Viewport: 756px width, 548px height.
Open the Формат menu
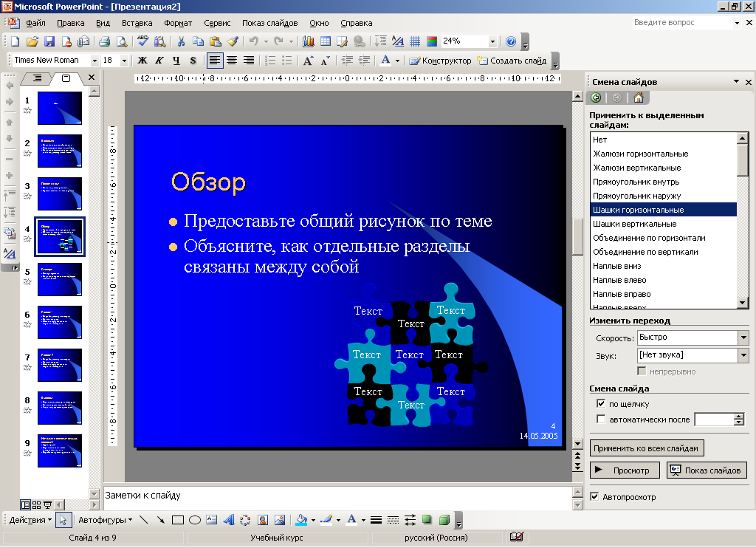point(178,23)
